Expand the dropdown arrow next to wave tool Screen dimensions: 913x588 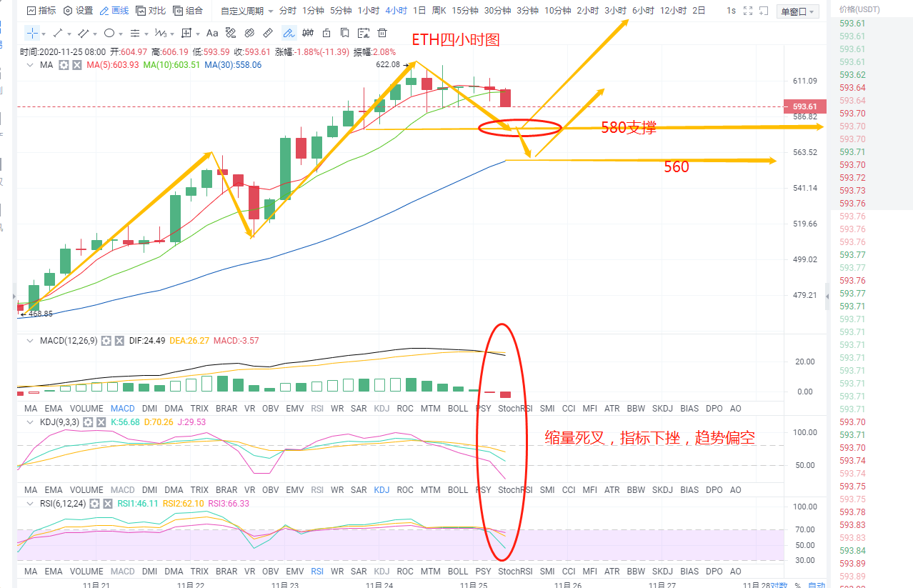[171, 34]
